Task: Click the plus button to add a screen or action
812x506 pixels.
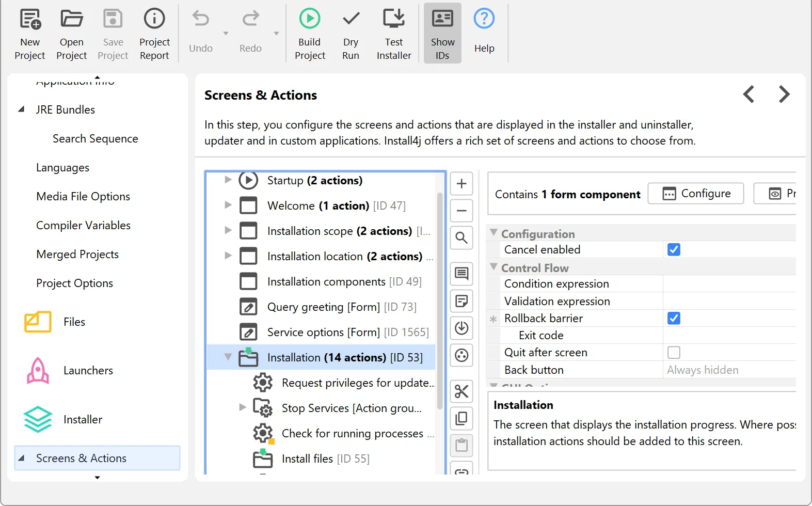Action: (x=461, y=184)
